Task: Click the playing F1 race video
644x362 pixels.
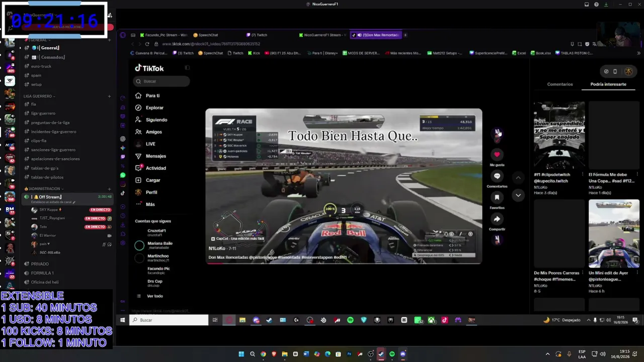Action: click(344, 186)
